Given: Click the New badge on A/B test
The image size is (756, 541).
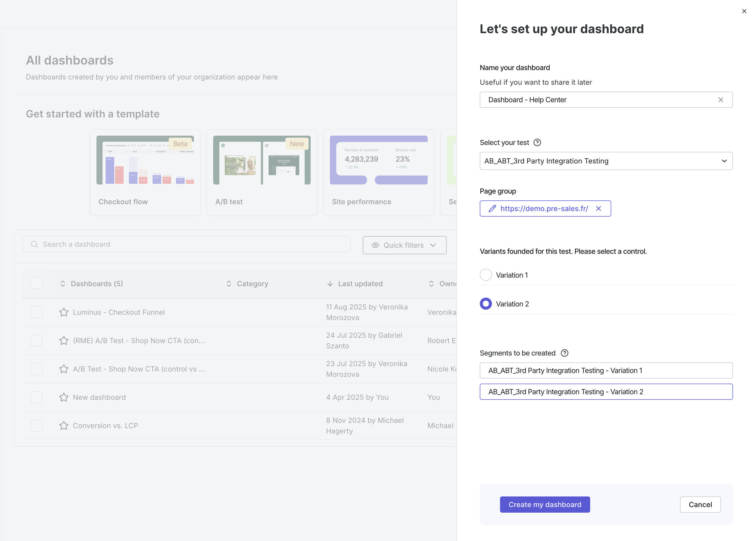Looking at the screenshot, I should coord(297,144).
